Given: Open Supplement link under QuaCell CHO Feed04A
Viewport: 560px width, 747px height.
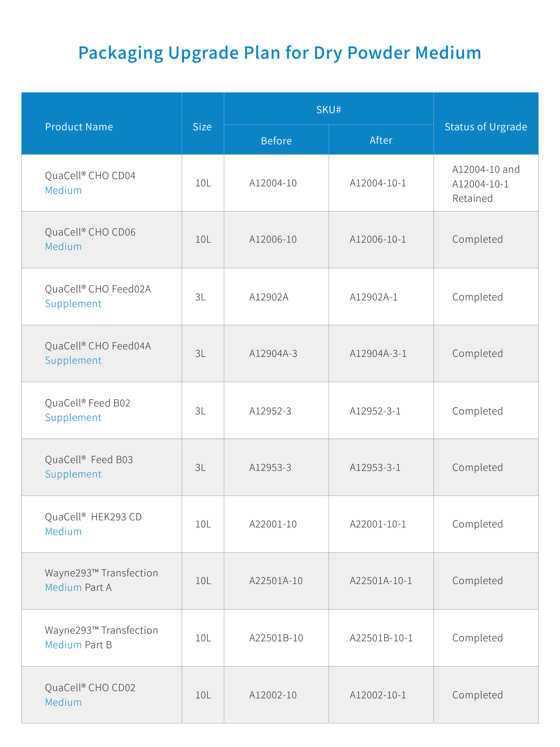Looking at the screenshot, I should (x=73, y=361).
